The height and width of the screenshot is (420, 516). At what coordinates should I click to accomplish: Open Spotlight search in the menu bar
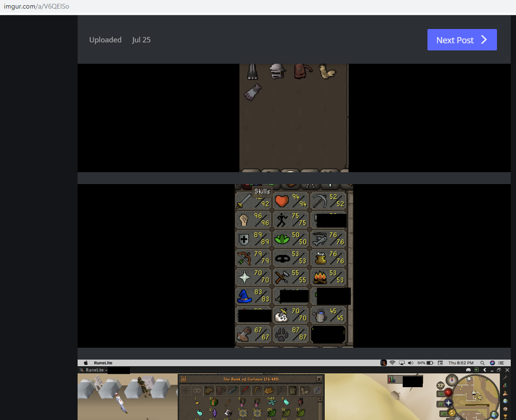[482, 363]
